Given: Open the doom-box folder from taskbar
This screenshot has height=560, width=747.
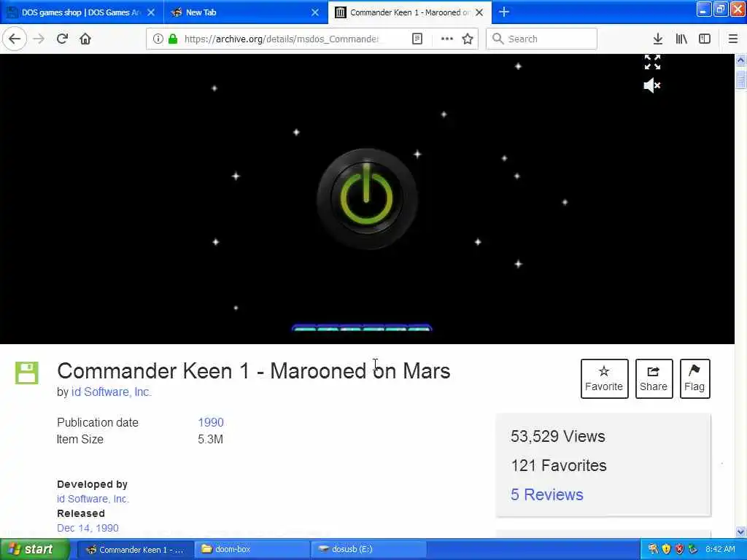Looking at the screenshot, I should [x=252, y=549].
